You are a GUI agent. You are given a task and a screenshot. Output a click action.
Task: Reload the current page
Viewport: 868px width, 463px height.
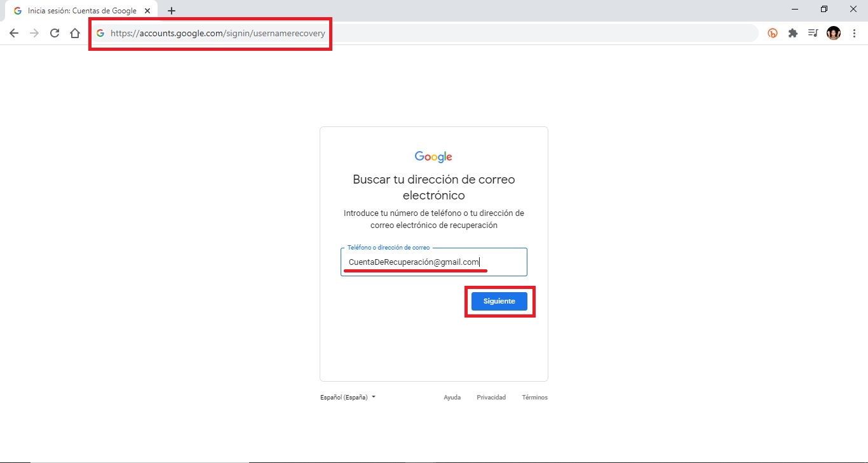pyautogui.click(x=55, y=33)
